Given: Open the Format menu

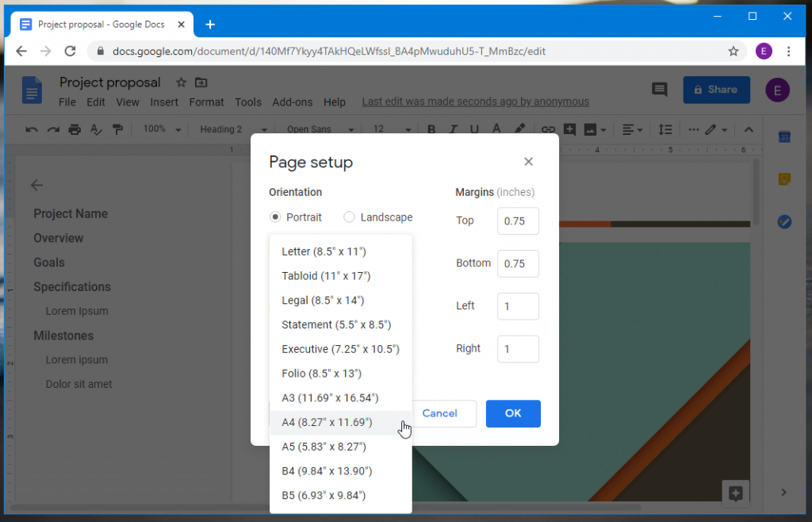Looking at the screenshot, I should 206,102.
